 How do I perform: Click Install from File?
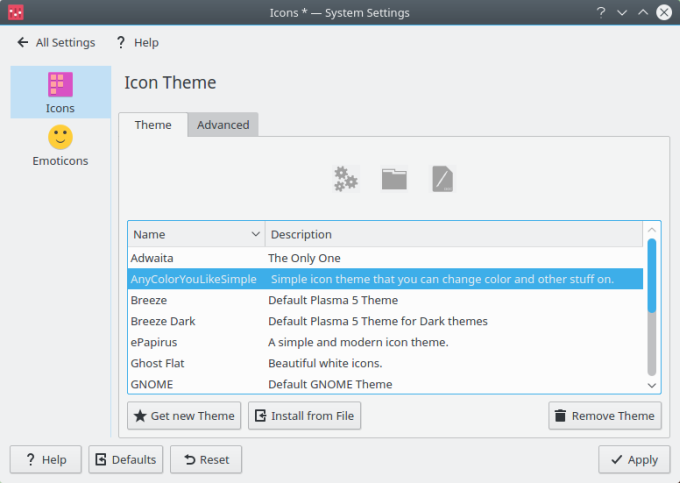coord(304,416)
